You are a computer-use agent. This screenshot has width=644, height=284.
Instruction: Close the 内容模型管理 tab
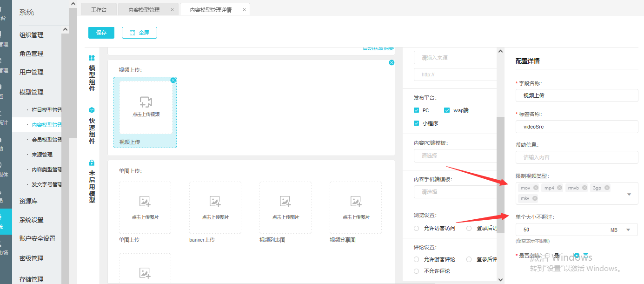172,10
